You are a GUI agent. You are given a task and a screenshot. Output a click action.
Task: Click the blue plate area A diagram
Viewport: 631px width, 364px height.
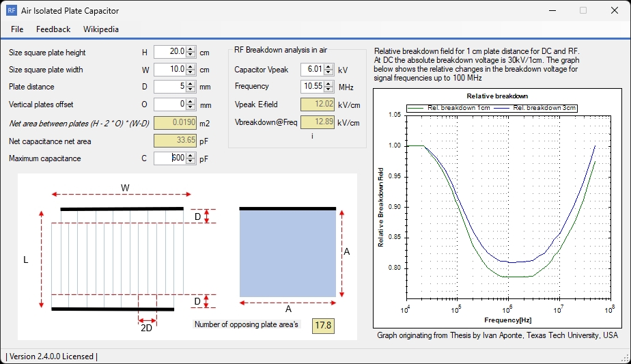point(288,253)
